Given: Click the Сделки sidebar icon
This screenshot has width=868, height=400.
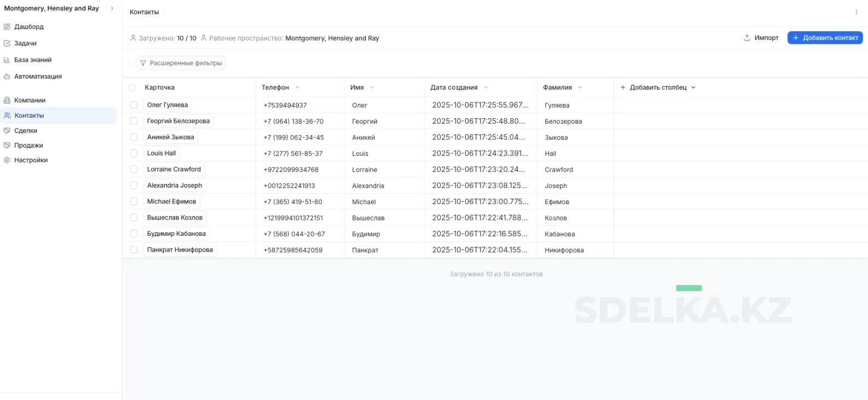Looking at the screenshot, I should coord(7,131).
